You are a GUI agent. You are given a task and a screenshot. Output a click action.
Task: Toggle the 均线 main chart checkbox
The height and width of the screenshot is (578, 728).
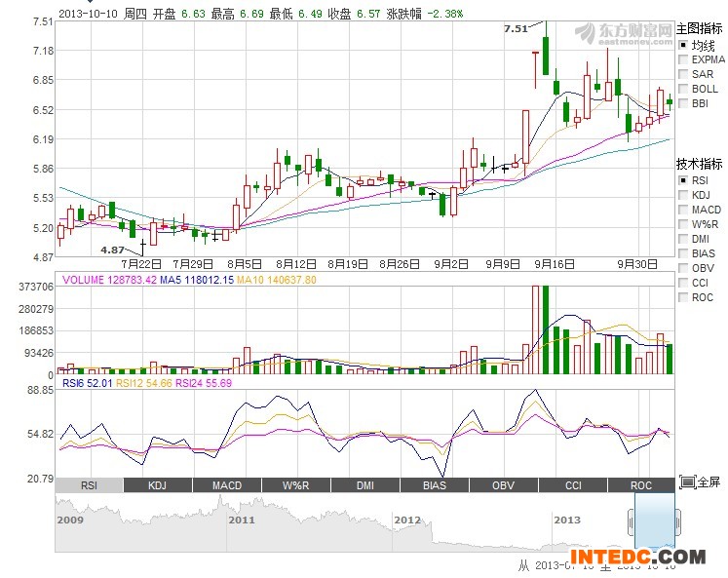683,45
